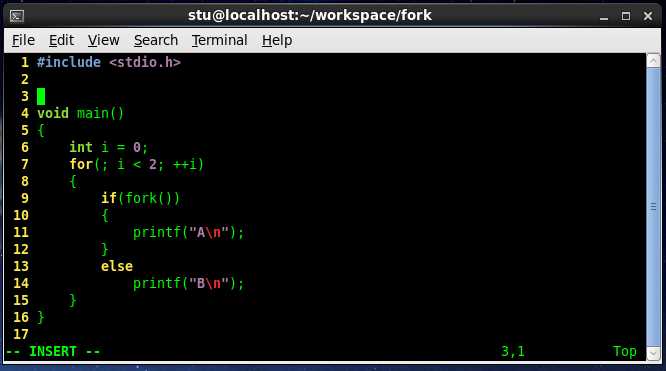Click the vertical scrollbar thumb
Image resolution: width=666 pixels, height=371 pixels.
point(653,207)
